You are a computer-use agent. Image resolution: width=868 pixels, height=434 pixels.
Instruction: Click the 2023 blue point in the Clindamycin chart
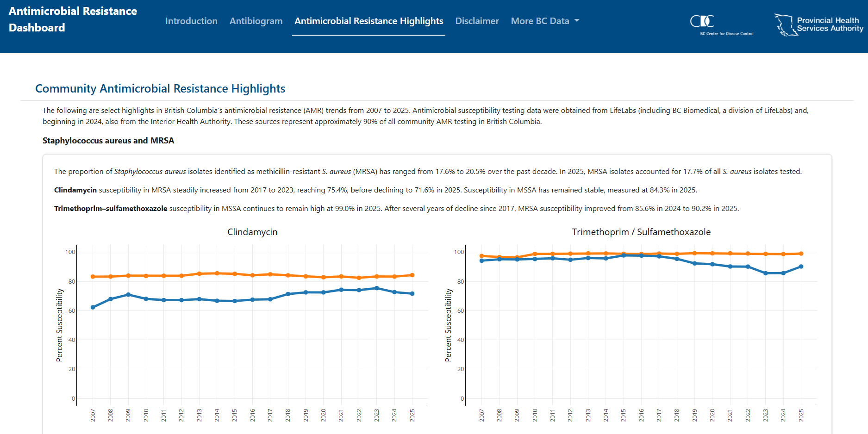376,288
